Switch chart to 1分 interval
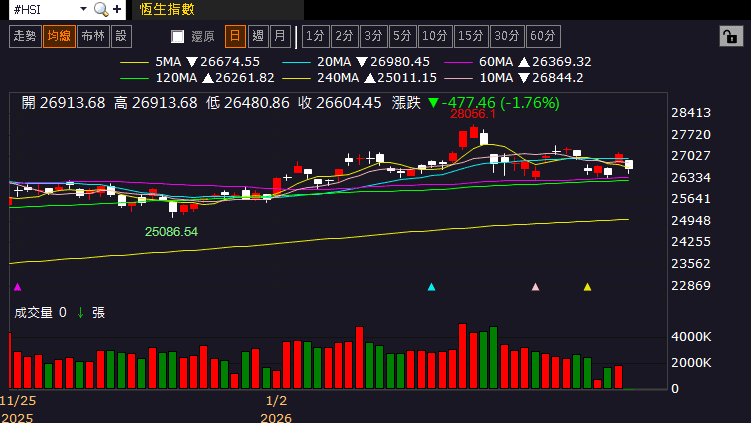Image resolution: width=751 pixels, height=423 pixels. (315, 36)
